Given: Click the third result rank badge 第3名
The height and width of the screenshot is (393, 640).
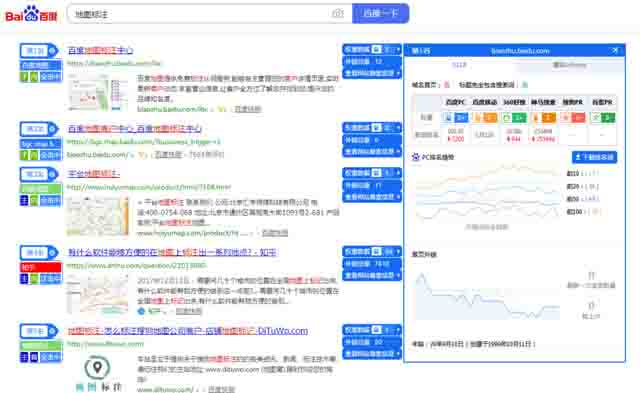Looking at the screenshot, I should [x=39, y=174].
